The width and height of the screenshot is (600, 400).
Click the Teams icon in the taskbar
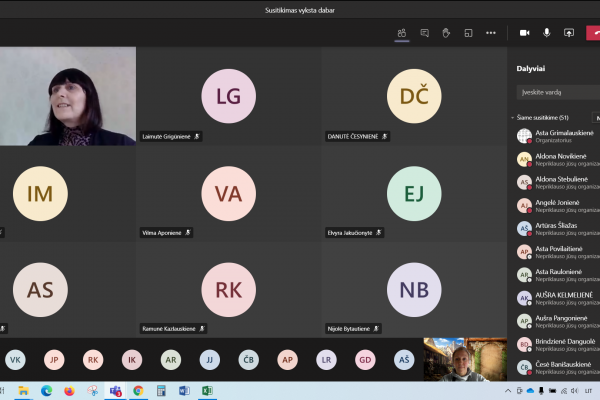click(115, 391)
